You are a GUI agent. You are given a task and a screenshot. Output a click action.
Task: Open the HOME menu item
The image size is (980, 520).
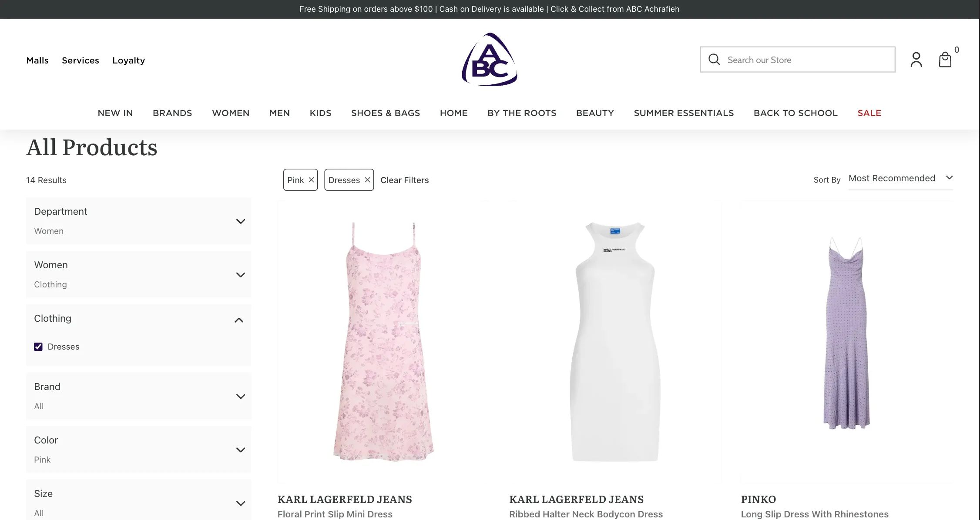tap(453, 113)
